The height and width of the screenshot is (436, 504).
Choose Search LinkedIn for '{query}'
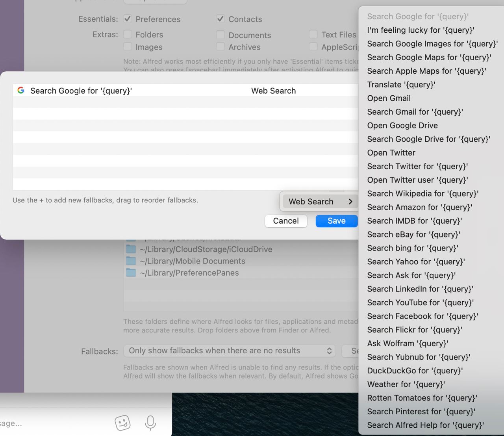(x=431, y=289)
